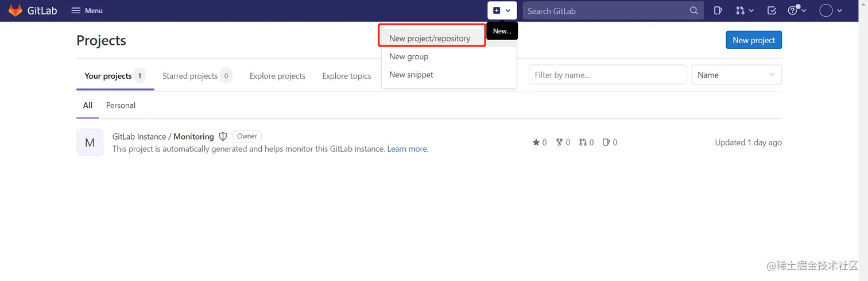Click the blue New project button
The height and width of the screenshot is (281, 868).
pos(754,40)
